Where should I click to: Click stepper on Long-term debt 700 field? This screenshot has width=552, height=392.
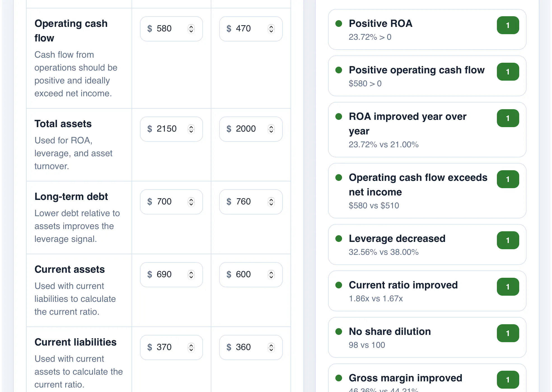click(191, 202)
